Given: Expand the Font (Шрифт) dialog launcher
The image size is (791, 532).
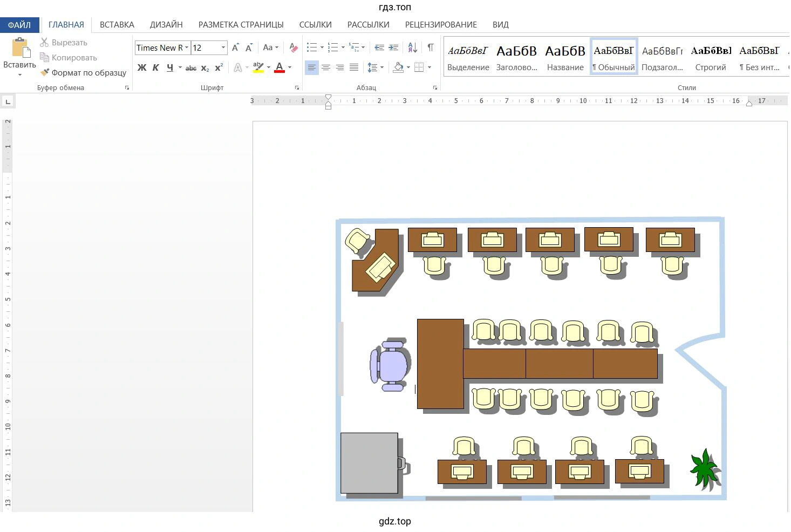Looking at the screenshot, I should (x=297, y=87).
